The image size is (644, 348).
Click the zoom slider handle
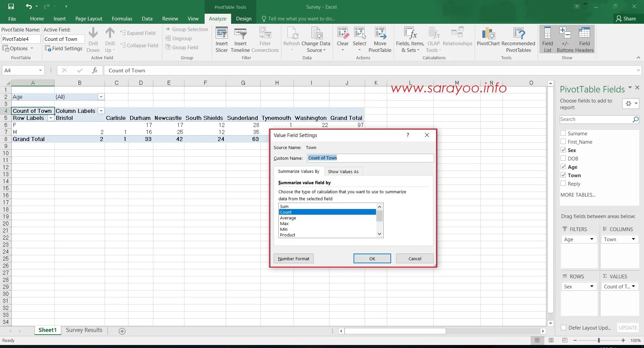[x=599, y=340]
